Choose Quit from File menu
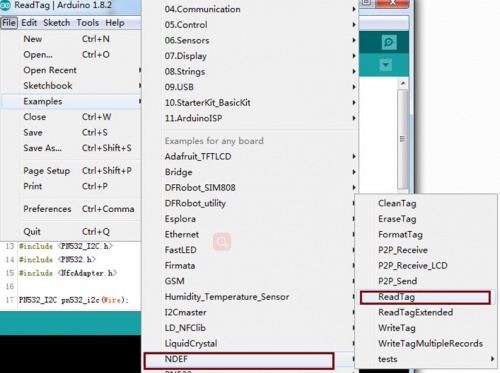This screenshot has width=500, height=373. (x=71, y=231)
